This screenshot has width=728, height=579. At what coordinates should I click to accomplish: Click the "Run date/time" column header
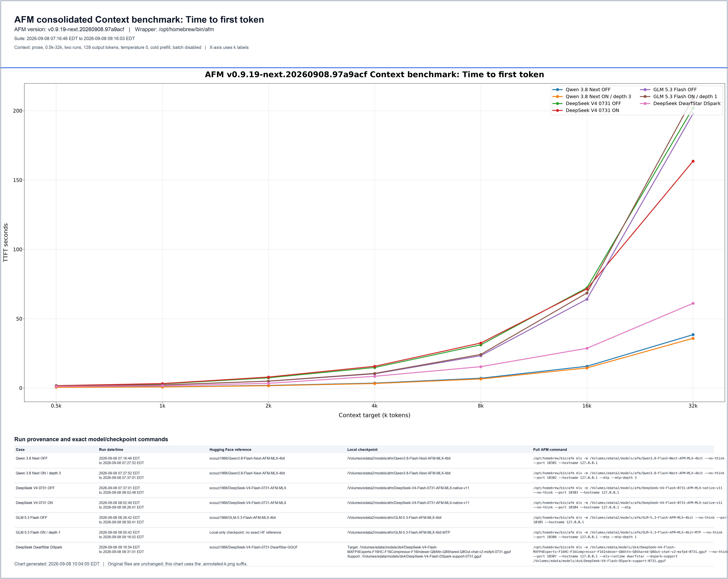click(111, 450)
